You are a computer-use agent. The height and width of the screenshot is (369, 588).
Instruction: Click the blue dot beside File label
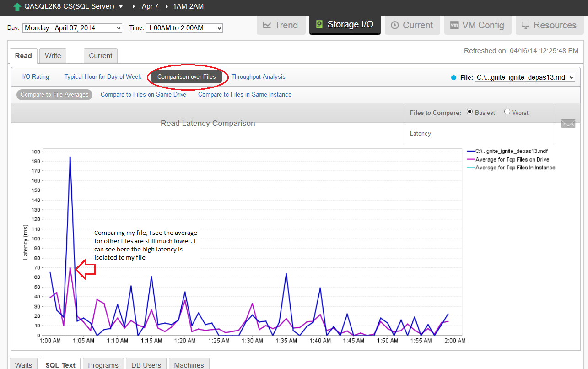(454, 78)
